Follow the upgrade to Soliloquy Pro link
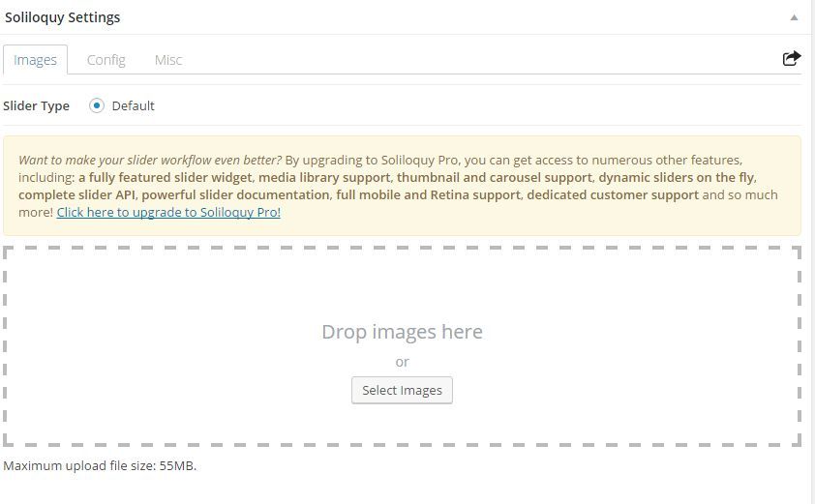Screen dimensions: 815x504 point(168,212)
